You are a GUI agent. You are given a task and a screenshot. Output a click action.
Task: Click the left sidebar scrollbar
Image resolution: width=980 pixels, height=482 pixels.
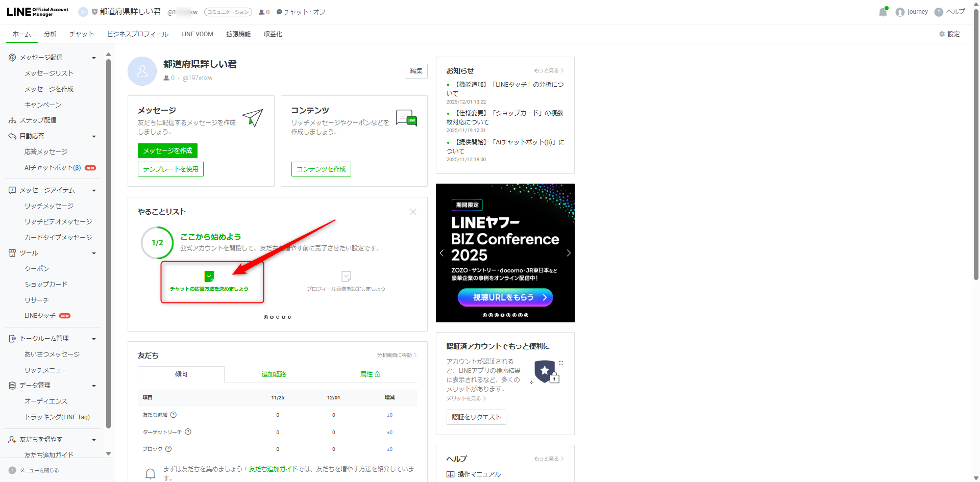108,244
